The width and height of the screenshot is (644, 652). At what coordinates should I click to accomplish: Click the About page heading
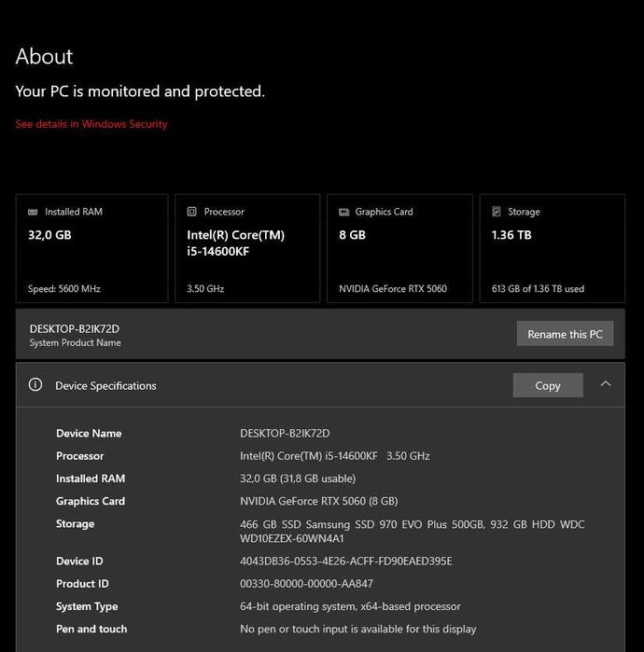coord(44,57)
